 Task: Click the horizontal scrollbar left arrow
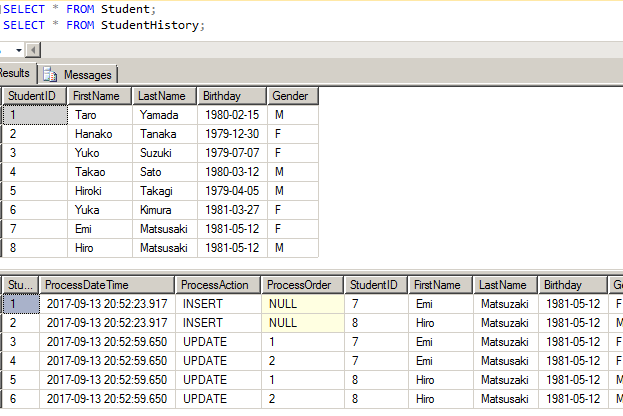click(33, 50)
